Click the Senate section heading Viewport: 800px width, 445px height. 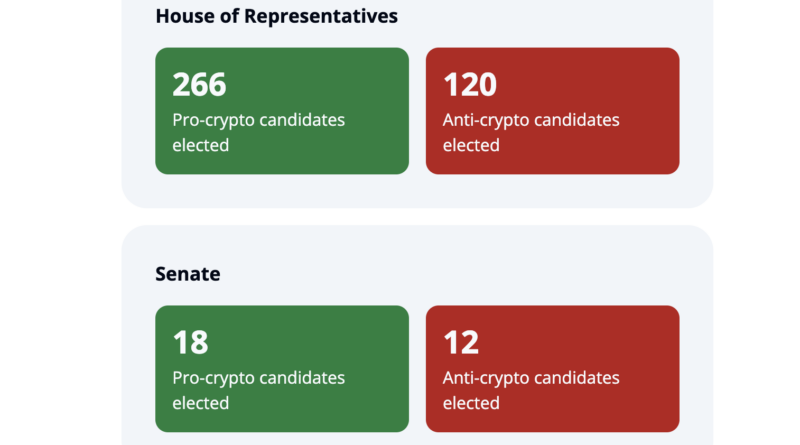point(188,274)
